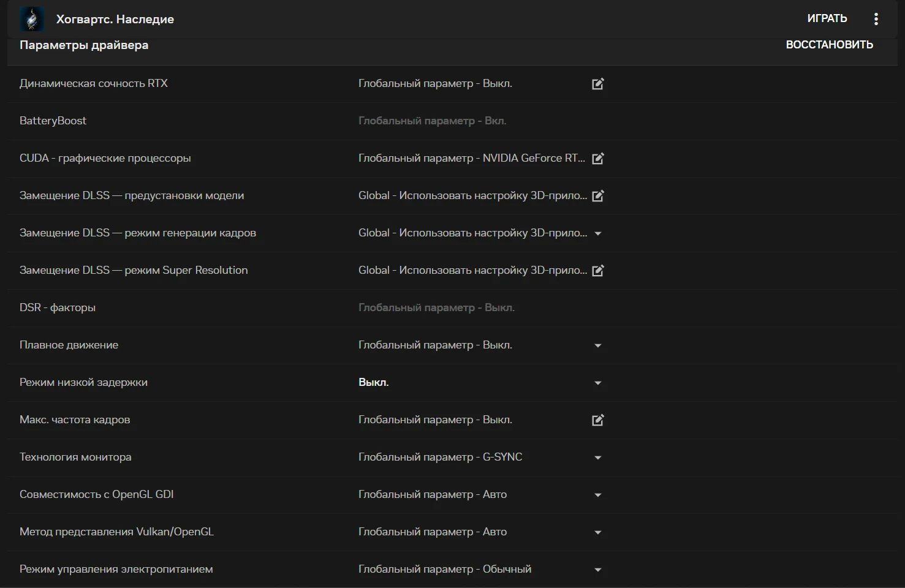
Task: Click edit icon for Макс. частота кадров
Action: (x=597, y=420)
